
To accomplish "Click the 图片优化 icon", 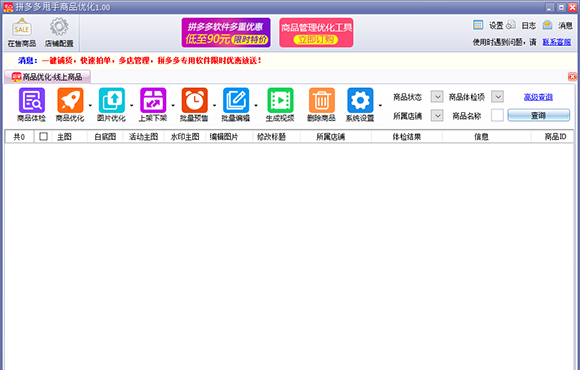I will click(x=111, y=105).
